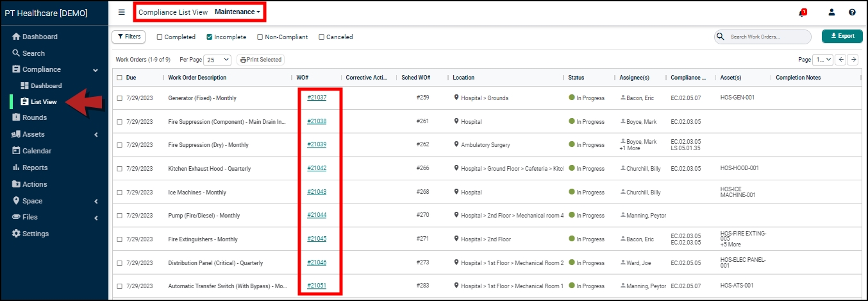Go to previous page arrow
Image resolution: width=868 pixels, height=301 pixels.
[x=841, y=60]
